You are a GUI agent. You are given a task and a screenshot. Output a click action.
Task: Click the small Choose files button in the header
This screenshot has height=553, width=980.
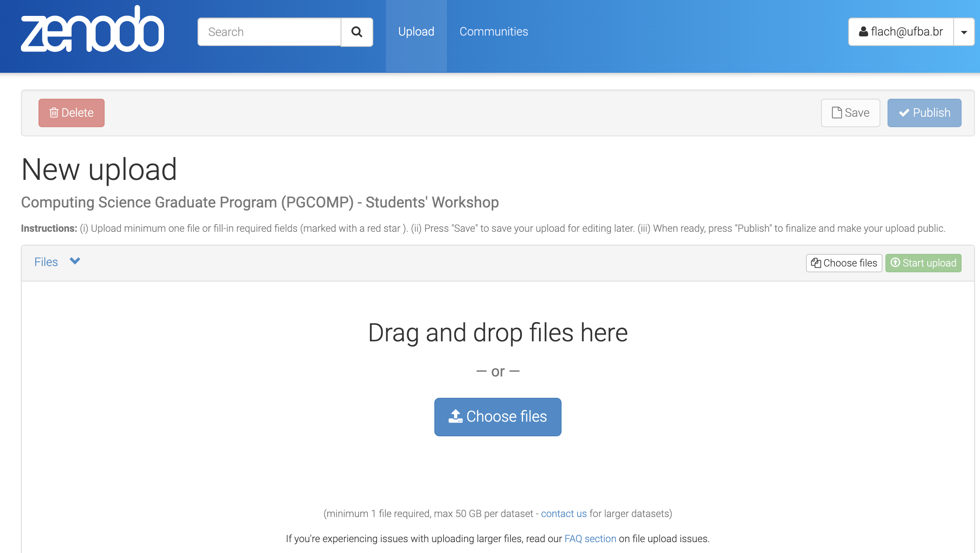[x=844, y=263]
